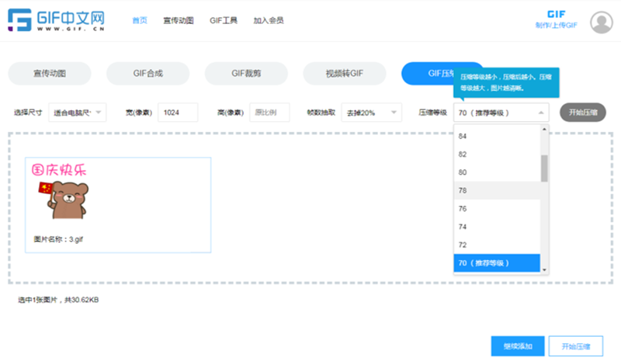Click the dropdown list scroll-down arrow
621x364 pixels.
coord(544,270)
